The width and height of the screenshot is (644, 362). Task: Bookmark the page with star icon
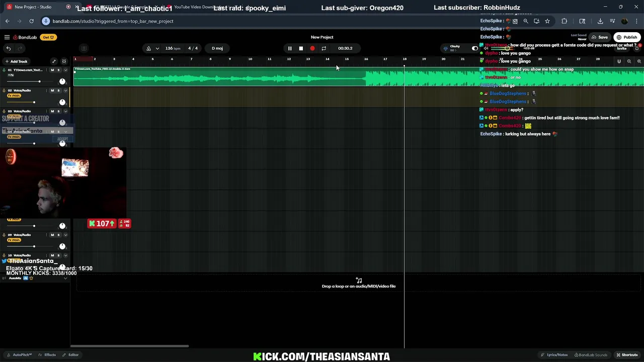click(x=547, y=21)
